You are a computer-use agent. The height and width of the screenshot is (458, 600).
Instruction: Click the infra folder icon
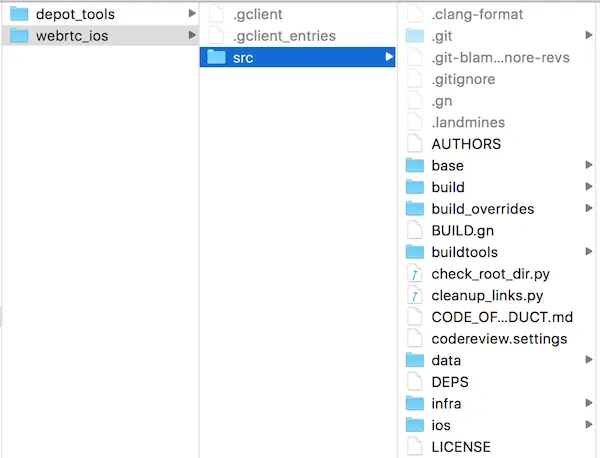pyautogui.click(x=415, y=403)
